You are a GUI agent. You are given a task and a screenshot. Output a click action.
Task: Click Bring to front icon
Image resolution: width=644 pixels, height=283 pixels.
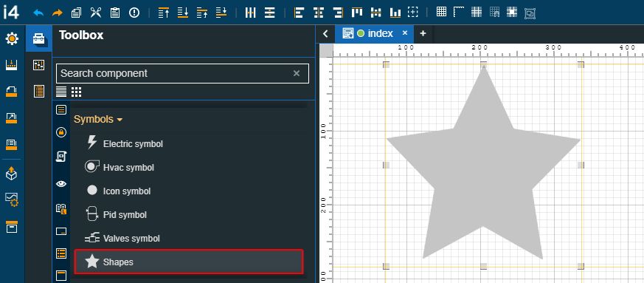point(164,13)
